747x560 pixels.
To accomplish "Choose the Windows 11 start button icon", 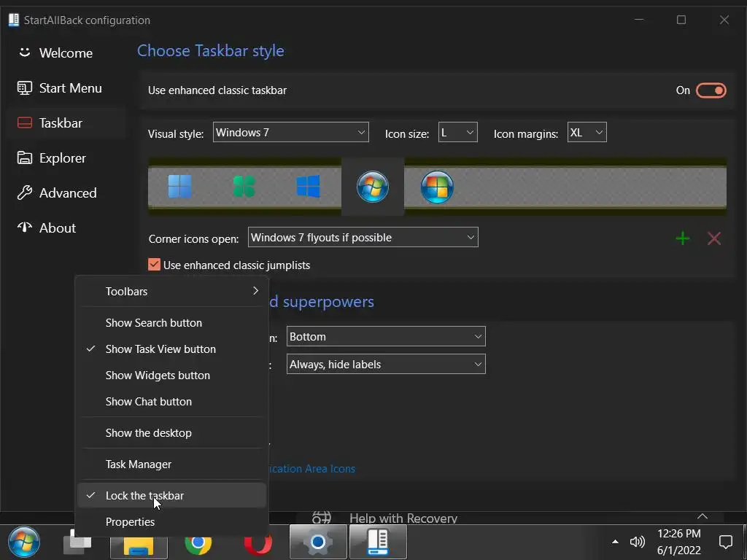I will click(x=179, y=186).
